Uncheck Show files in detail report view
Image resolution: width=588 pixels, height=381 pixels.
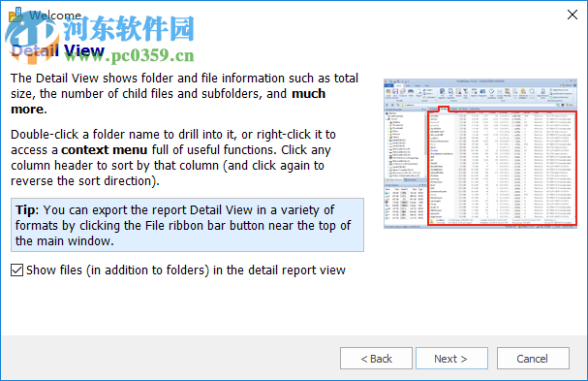coord(16,270)
